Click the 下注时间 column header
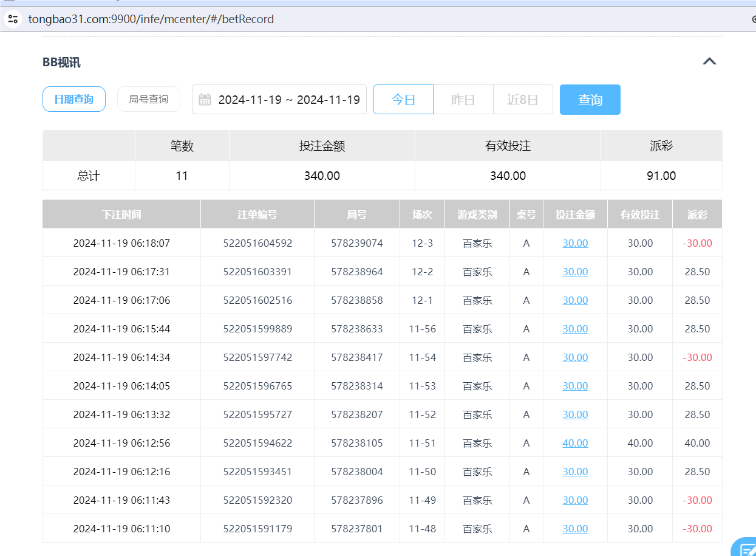756x556 pixels. (x=121, y=214)
